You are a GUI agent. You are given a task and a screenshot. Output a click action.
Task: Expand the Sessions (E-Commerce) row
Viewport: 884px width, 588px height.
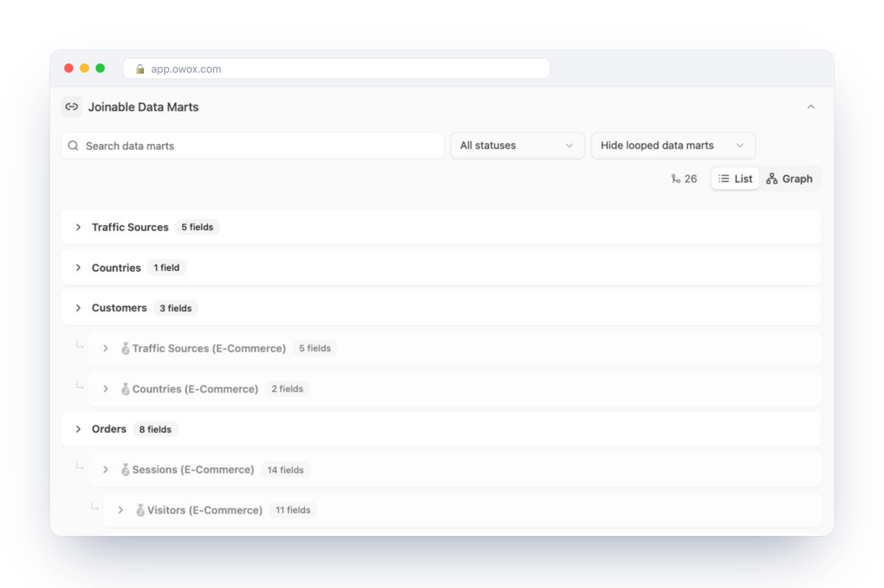point(106,470)
